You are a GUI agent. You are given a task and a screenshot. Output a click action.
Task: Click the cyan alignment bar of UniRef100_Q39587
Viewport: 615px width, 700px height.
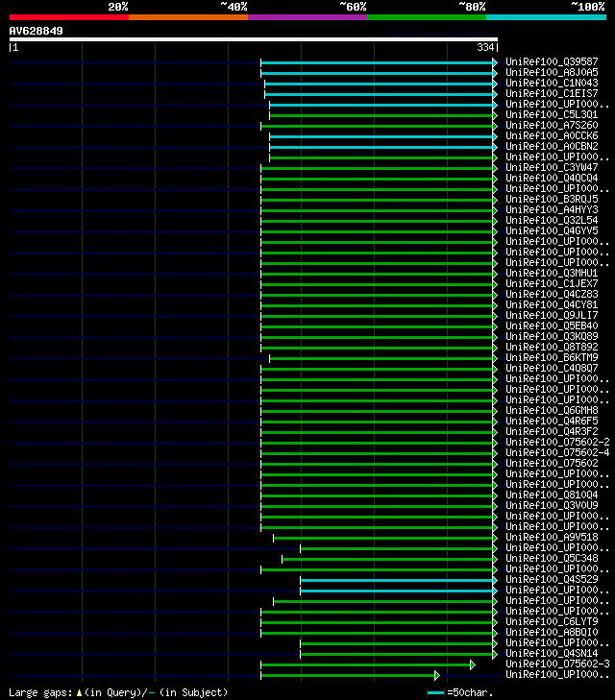point(377,63)
